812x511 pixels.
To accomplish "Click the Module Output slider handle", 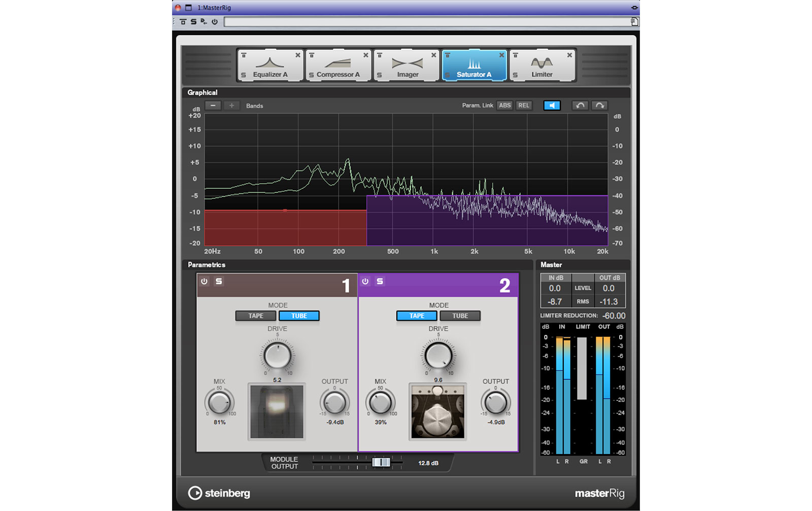I will coord(381,462).
